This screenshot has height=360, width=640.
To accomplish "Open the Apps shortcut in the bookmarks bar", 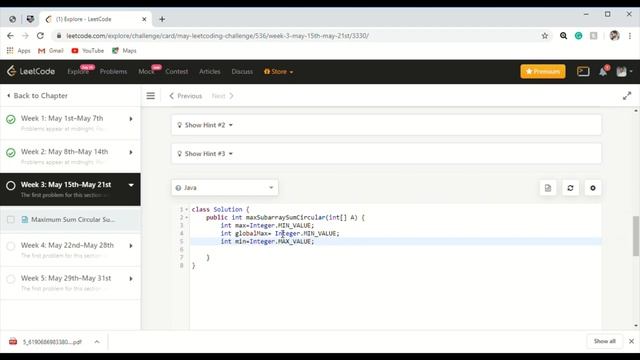I will point(18,51).
